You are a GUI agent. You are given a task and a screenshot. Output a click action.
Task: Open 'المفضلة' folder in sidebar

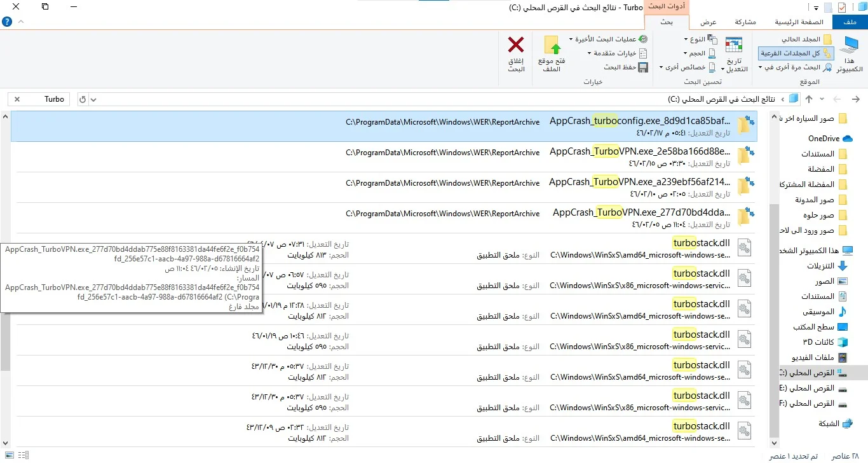pyautogui.click(x=827, y=169)
